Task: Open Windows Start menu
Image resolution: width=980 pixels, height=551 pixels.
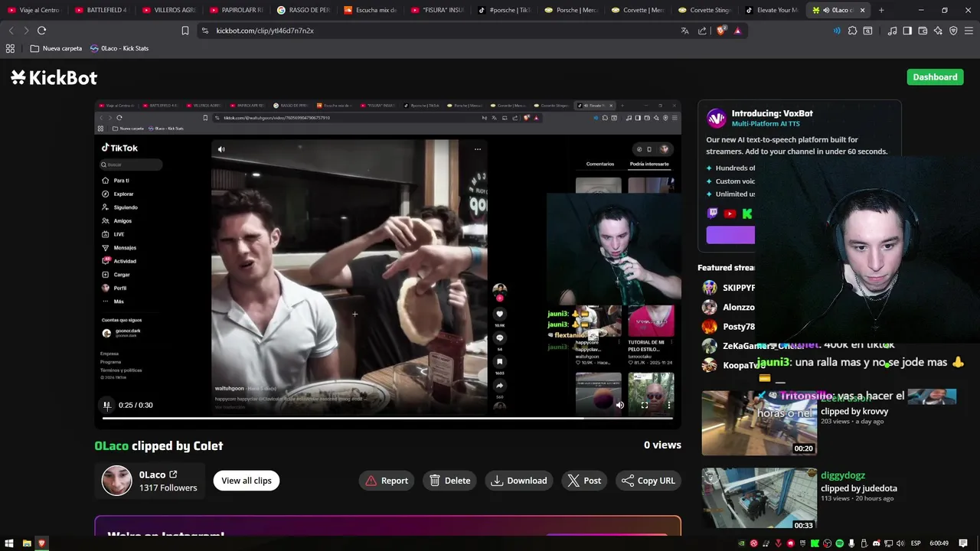Action: pos(9,543)
